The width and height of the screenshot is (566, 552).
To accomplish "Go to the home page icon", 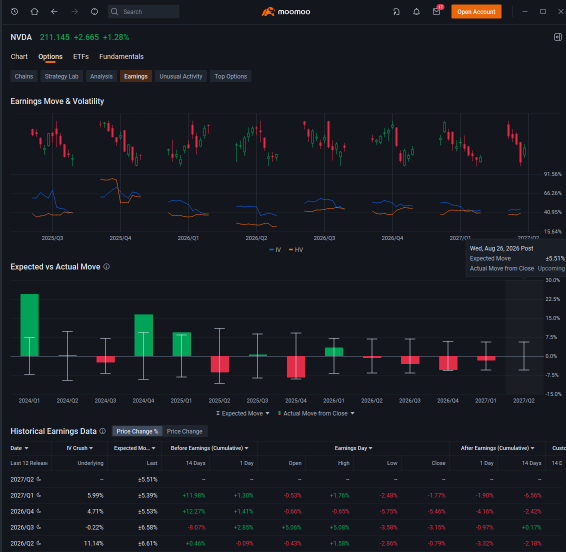I will tap(34, 12).
